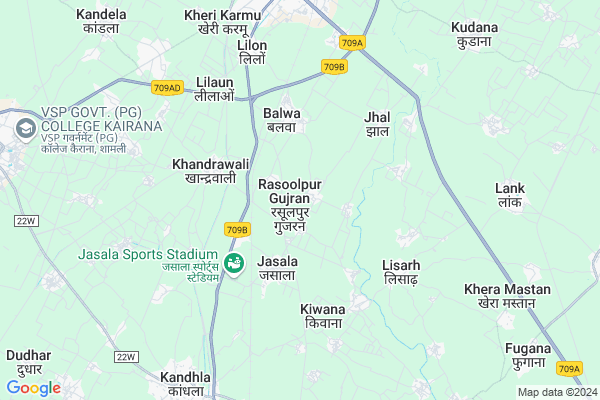
Task: Open the Google logo link
Action: 34,388
